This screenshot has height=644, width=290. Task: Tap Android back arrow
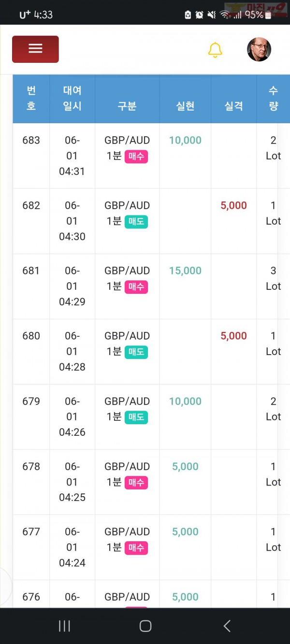click(x=227, y=626)
